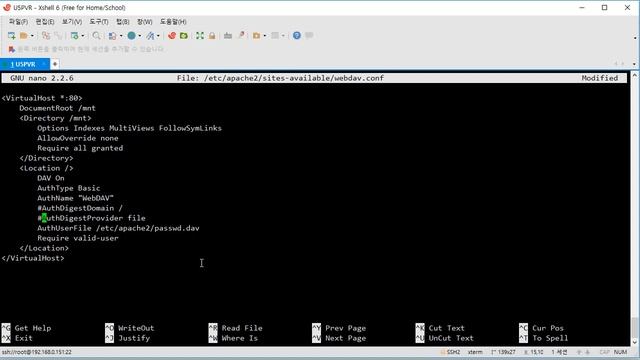The image size is (640, 360).
Task: Click the Properties toolbar icon
Action: [x=74, y=36]
